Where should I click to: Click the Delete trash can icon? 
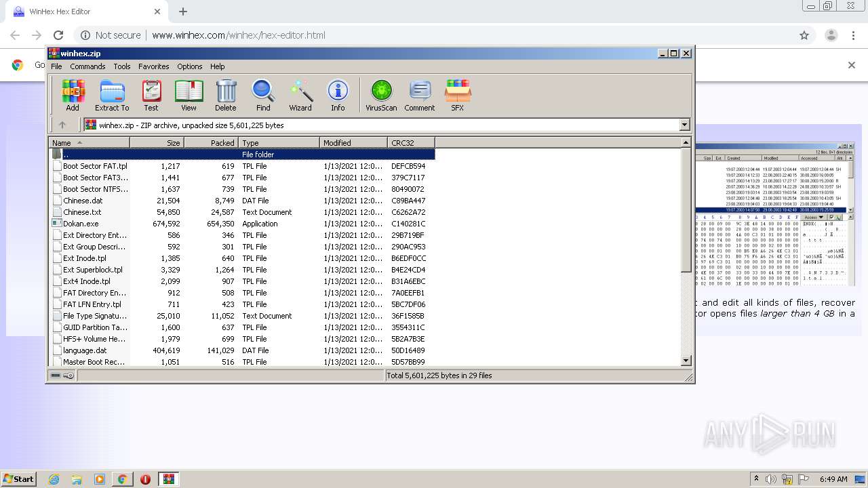(226, 95)
